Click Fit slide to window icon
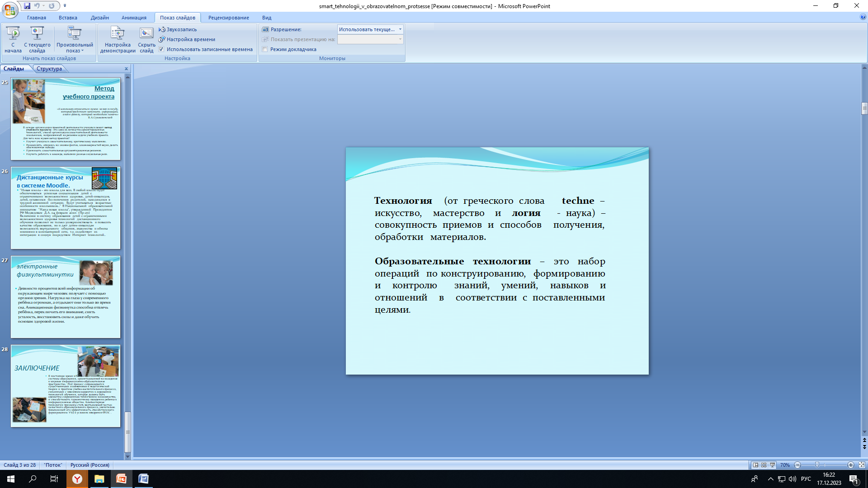 (x=862, y=465)
